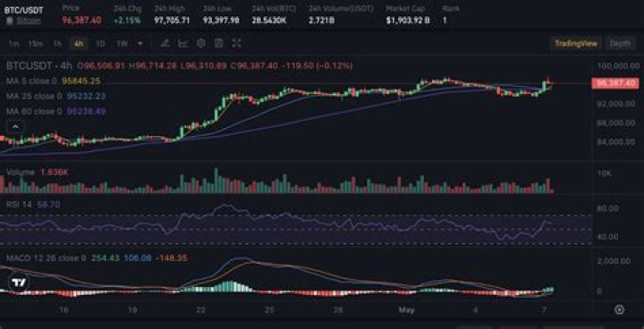Click the 80.00 RSI axis label
The height and width of the screenshot is (329, 644).
pos(608,208)
